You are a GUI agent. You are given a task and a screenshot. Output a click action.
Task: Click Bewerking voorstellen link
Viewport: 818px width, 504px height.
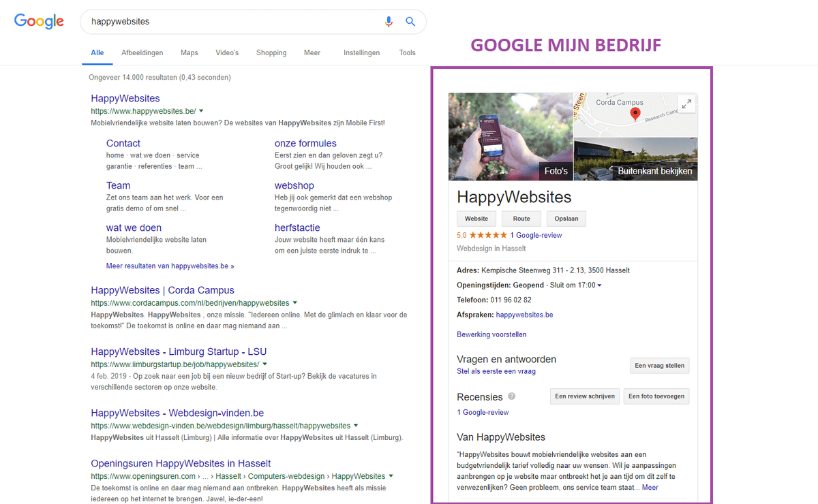coord(491,334)
